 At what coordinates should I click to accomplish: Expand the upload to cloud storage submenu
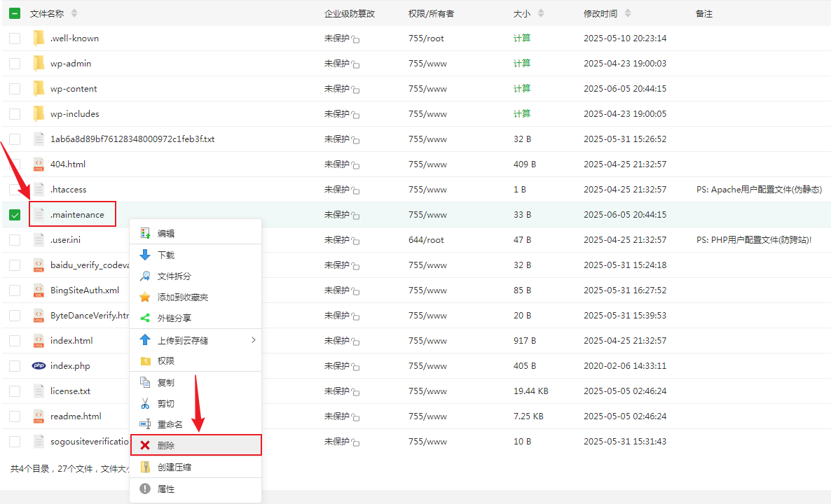[253, 340]
